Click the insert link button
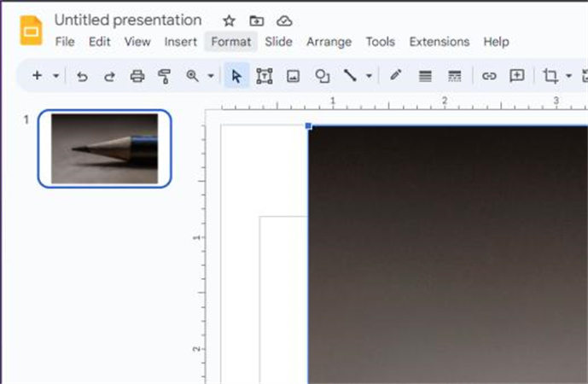 (489, 76)
